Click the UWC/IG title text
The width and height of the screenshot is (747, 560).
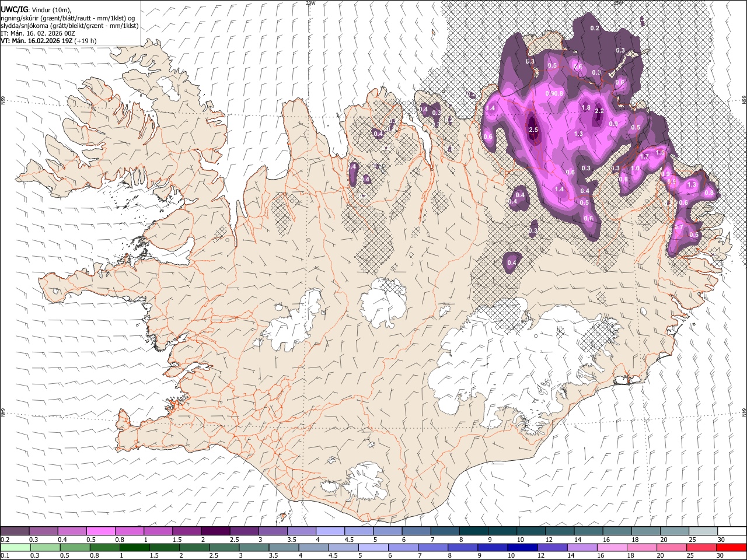(14, 9)
